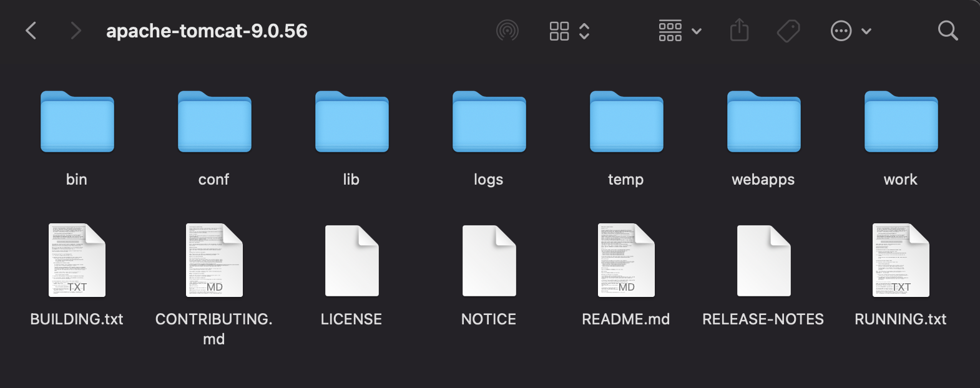
Task: Click the Search magnifying glass
Action: pyautogui.click(x=948, y=31)
